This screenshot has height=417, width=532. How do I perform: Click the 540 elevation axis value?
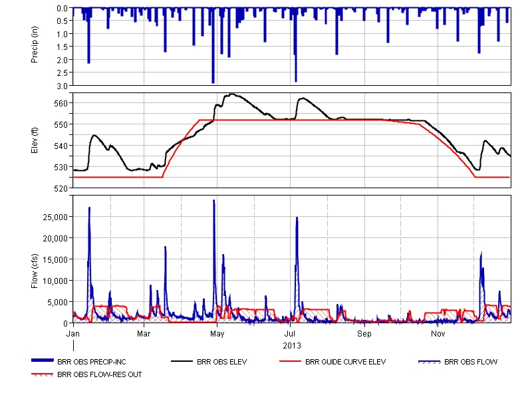pos(61,146)
